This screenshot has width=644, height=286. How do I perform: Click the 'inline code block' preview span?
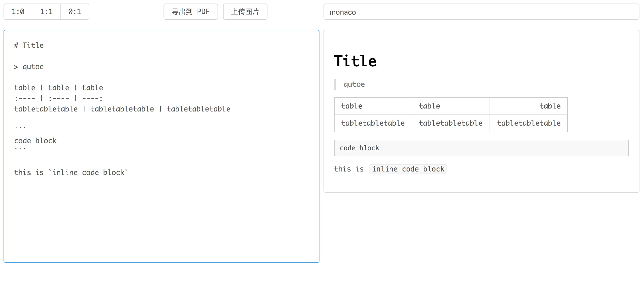[x=408, y=169]
